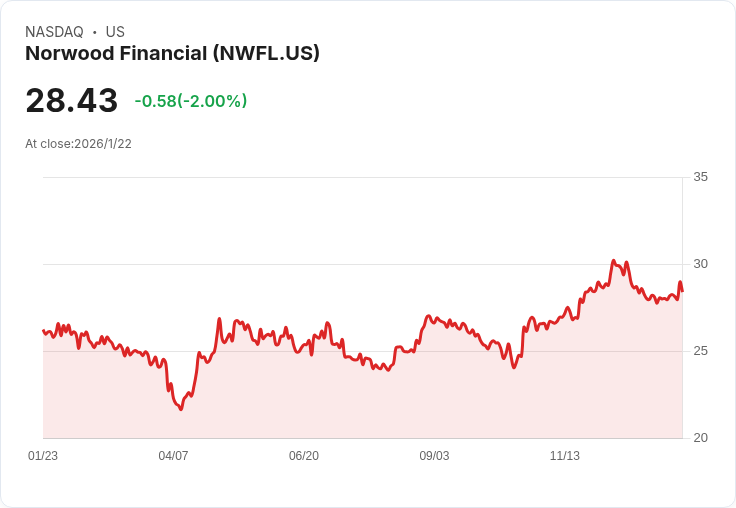This screenshot has height=508, width=736.
Task: Click the 25 y-axis label
Action: (x=700, y=351)
